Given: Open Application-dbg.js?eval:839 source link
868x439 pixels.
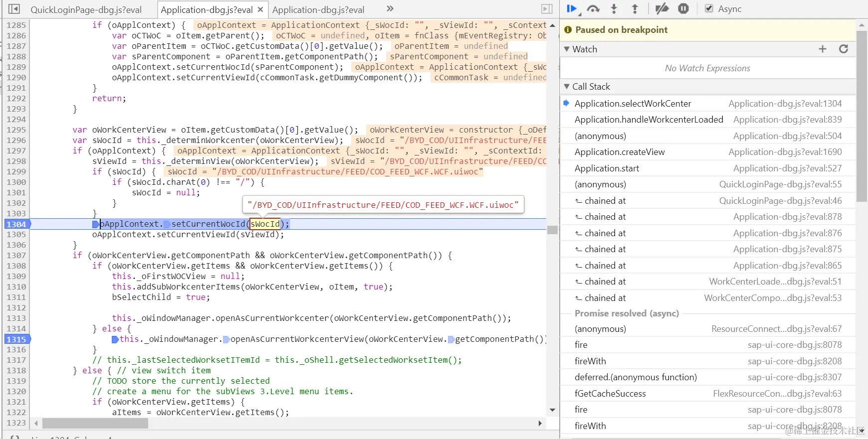Looking at the screenshot, I should (x=787, y=120).
